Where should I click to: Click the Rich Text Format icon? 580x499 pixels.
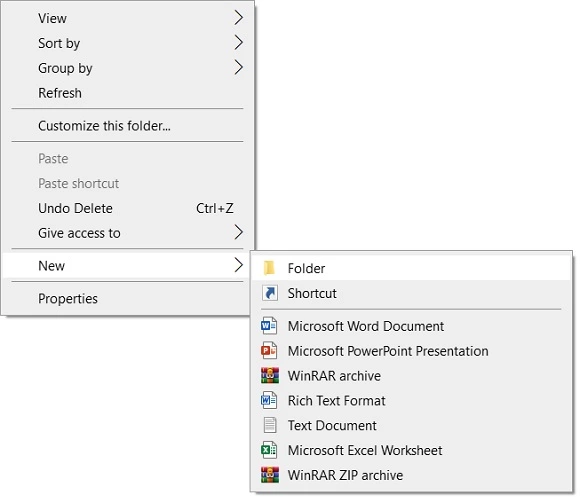269,401
